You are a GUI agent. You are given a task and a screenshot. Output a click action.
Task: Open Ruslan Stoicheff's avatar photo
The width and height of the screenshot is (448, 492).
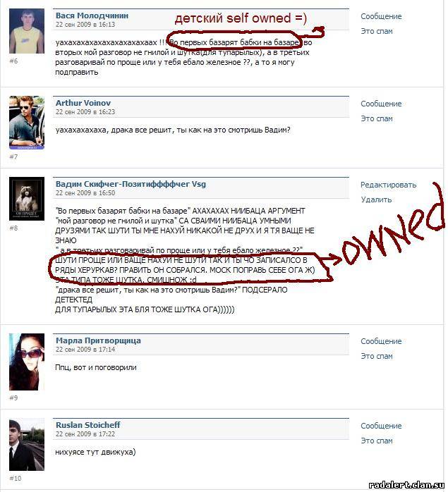27,444
